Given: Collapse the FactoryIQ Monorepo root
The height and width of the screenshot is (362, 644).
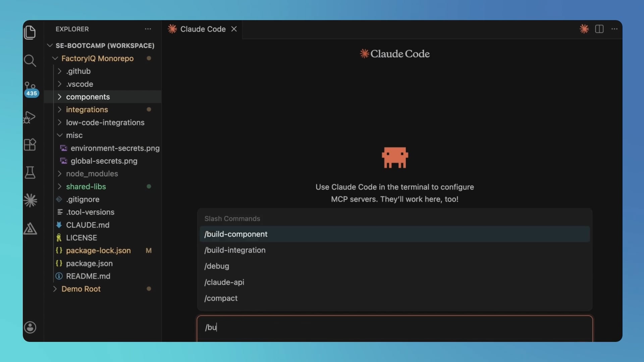Looking at the screenshot, I should (x=97, y=58).
